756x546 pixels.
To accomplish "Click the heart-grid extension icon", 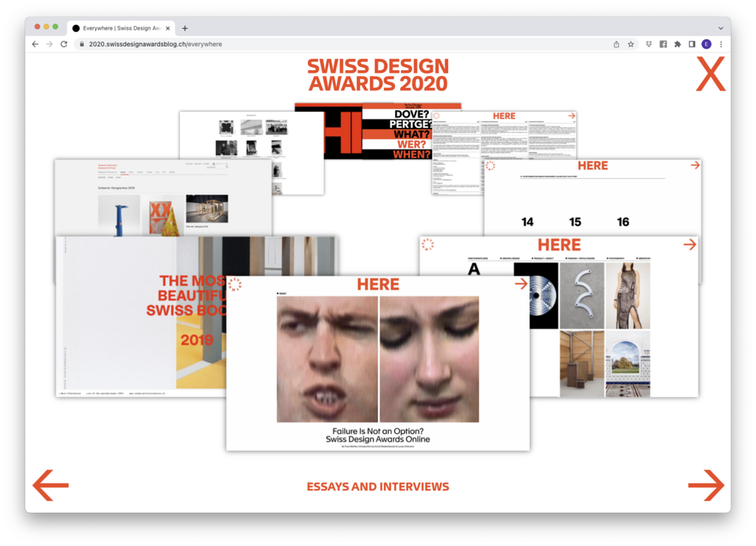I will [x=647, y=44].
